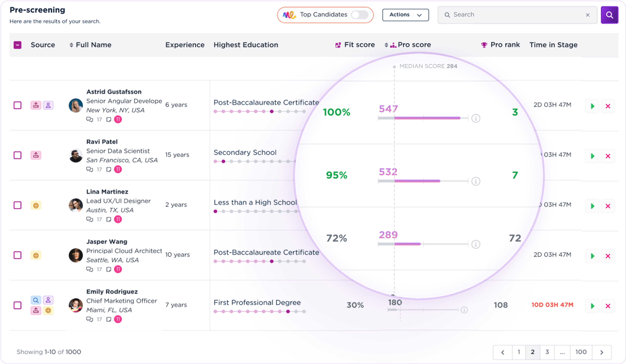Reject Jasper Wang with the red X button

[608, 256]
